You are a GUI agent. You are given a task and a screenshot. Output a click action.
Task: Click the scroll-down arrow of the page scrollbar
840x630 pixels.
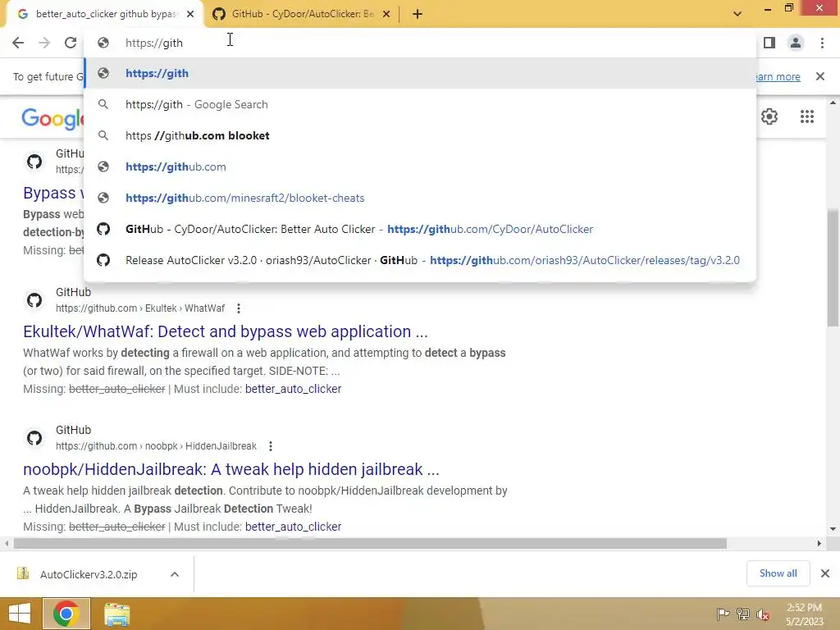click(833, 529)
